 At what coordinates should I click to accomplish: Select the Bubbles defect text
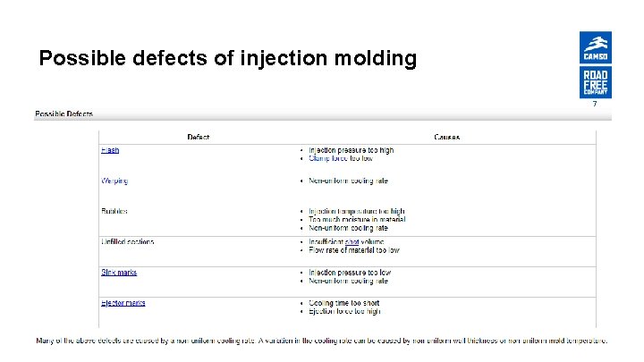tap(114, 211)
